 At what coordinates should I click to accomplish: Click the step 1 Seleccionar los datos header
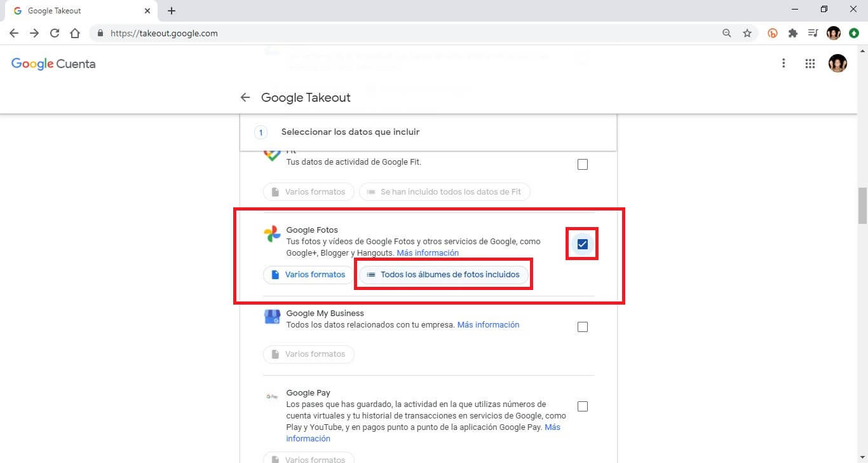428,132
